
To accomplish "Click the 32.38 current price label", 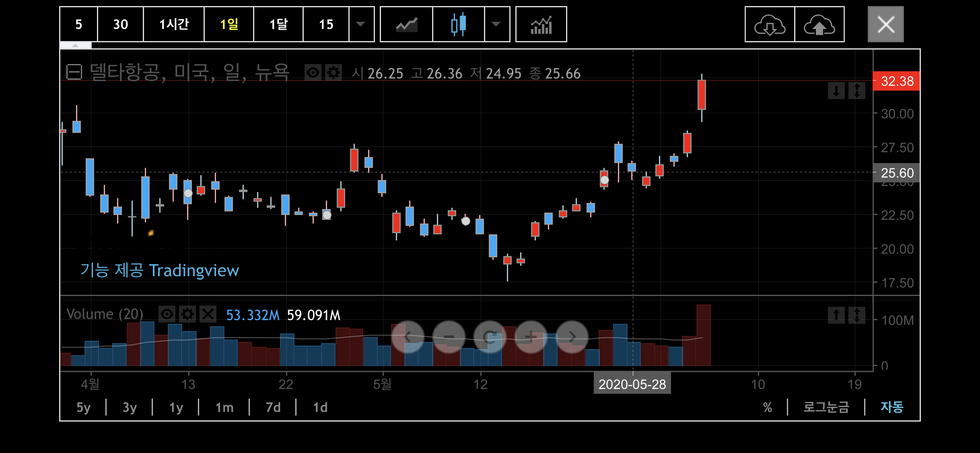I will 897,81.
